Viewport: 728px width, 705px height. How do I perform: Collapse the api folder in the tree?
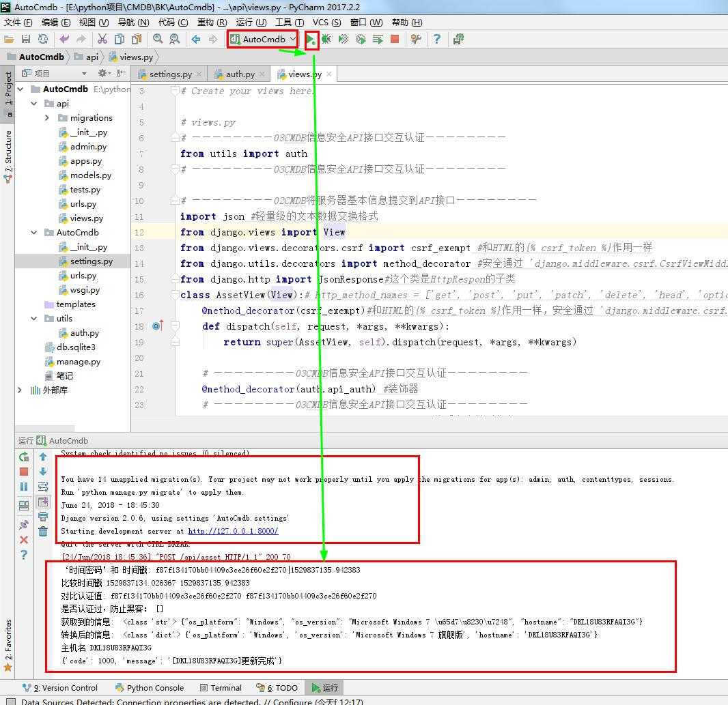coord(34,104)
